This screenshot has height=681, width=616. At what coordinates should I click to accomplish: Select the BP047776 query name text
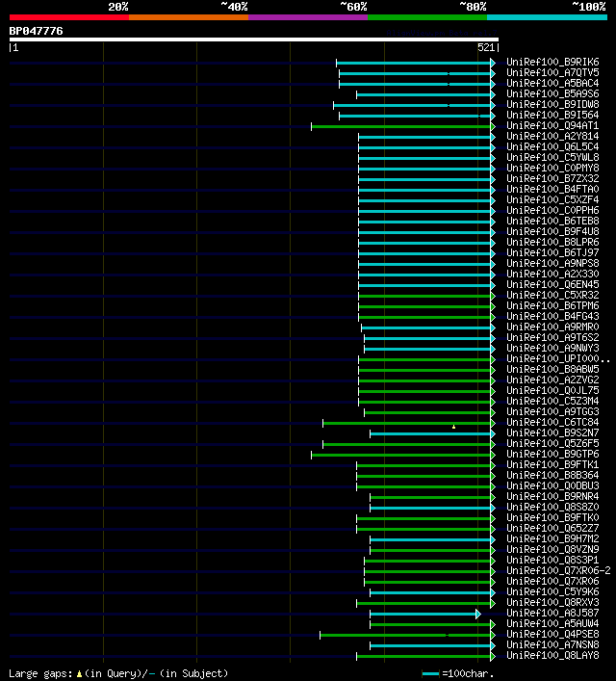click(x=36, y=31)
